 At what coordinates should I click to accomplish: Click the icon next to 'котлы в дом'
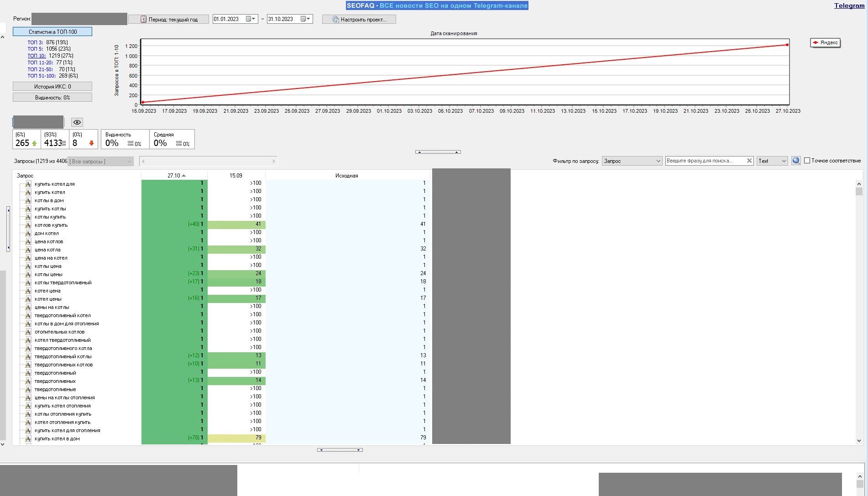[x=28, y=200]
